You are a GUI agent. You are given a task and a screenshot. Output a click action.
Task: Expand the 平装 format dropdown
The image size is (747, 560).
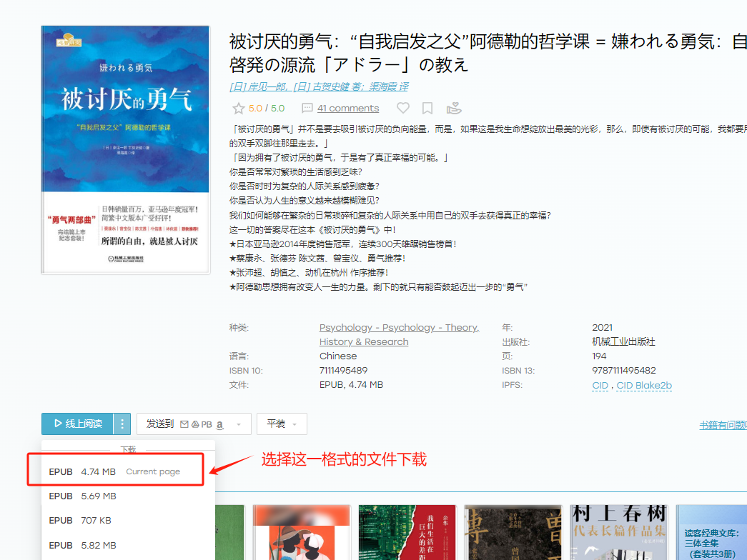[282, 424]
